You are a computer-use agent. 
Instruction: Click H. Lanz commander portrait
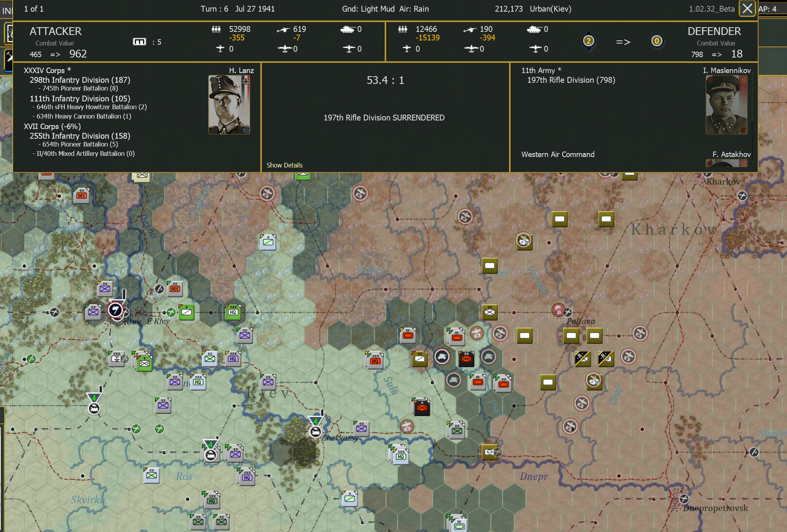(229, 105)
